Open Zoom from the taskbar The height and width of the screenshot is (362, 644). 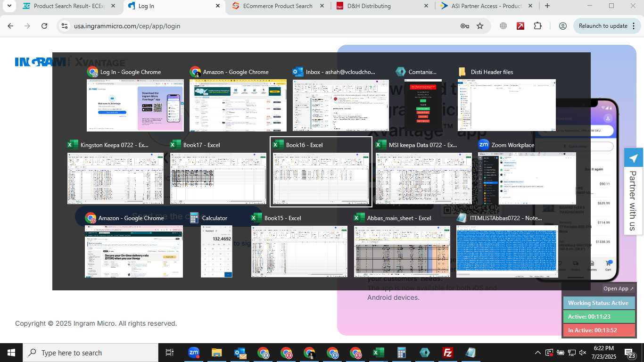click(194, 353)
